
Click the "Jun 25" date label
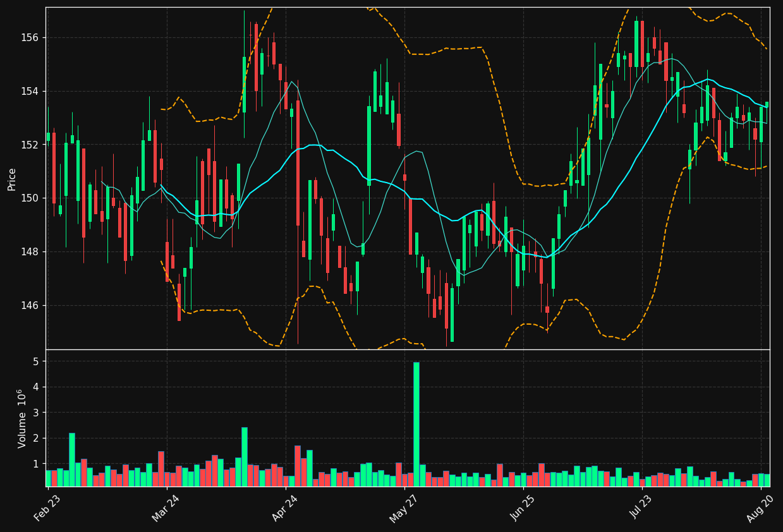pos(522,508)
